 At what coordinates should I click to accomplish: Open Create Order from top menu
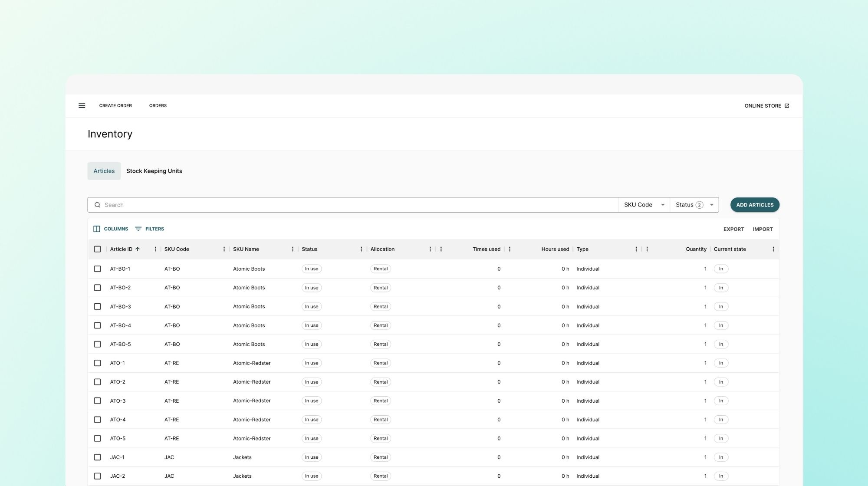[x=115, y=105]
